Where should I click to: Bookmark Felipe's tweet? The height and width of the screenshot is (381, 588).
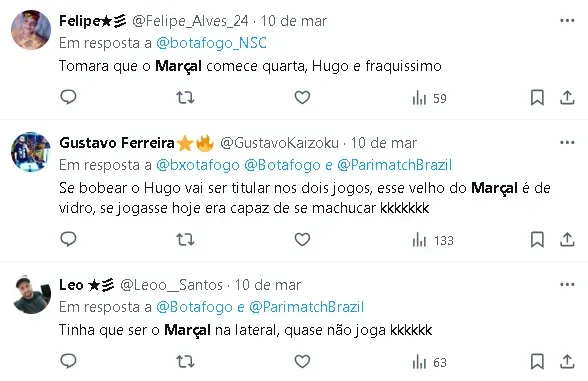537,98
